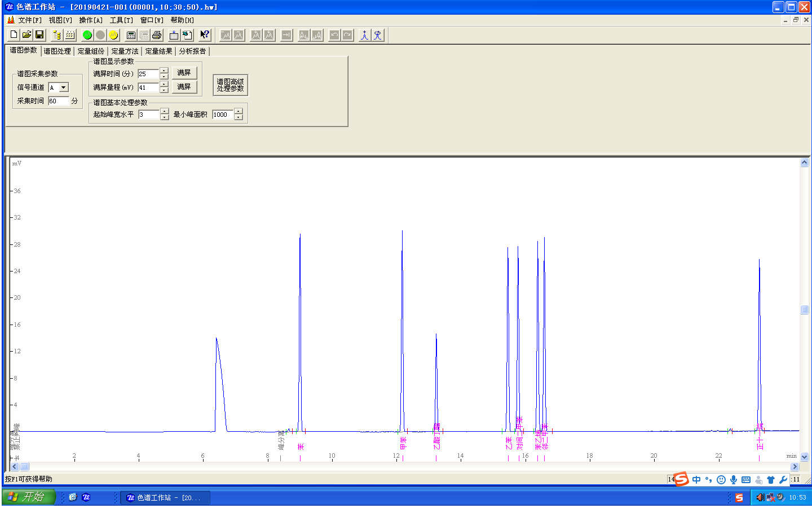This screenshot has width=812, height=508.
Task: Click the yellow tree structure toolbar icon
Action: [x=57, y=35]
